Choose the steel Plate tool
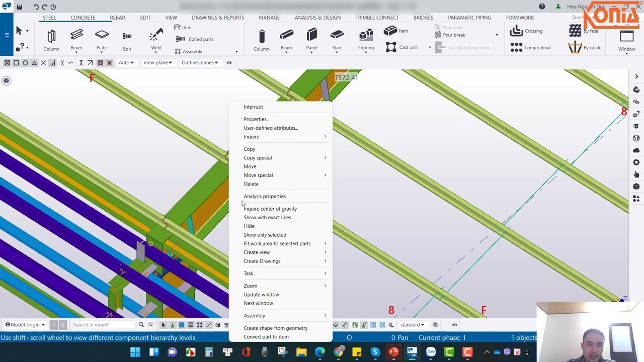The image size is (644, 362). coord(102,40)
